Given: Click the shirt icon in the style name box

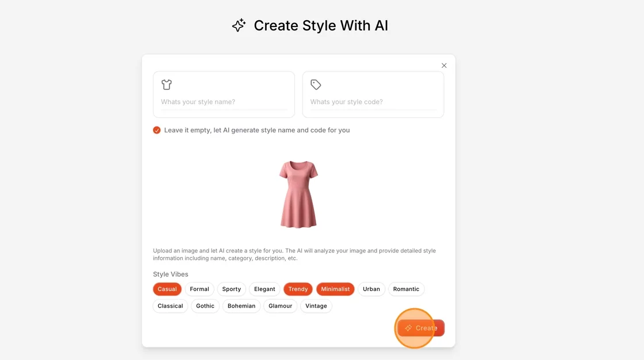Looking at the screenshot, I should click(x=166, y=85).
